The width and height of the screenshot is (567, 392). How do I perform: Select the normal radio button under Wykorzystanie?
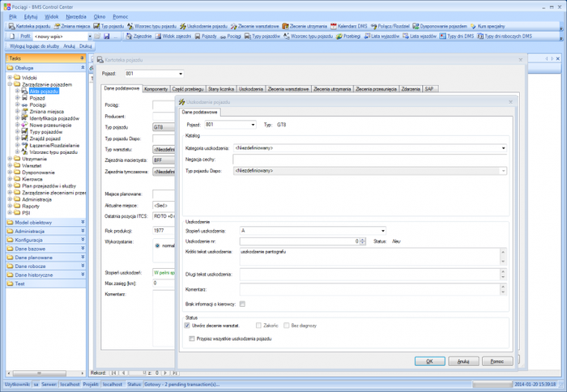pyautogui.click(x=157, y=245)
